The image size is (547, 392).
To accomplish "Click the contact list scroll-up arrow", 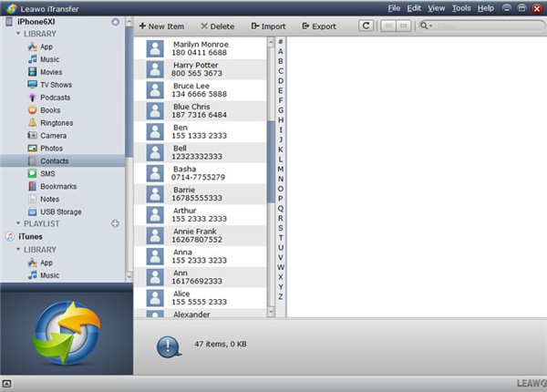I will click(271, 42).
